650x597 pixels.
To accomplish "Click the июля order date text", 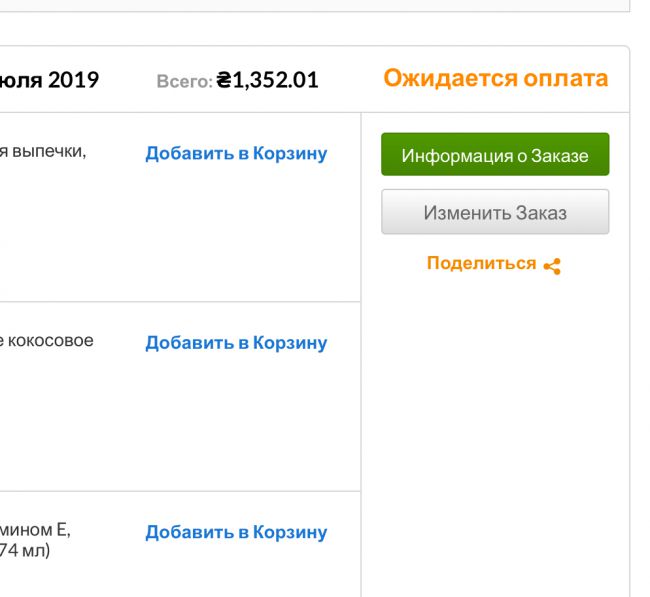I will (20, 80).
